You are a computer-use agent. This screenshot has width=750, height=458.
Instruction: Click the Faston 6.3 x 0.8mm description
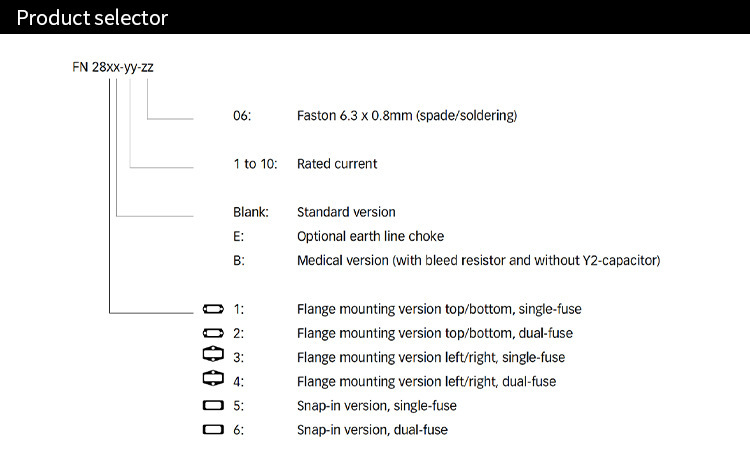407,116
